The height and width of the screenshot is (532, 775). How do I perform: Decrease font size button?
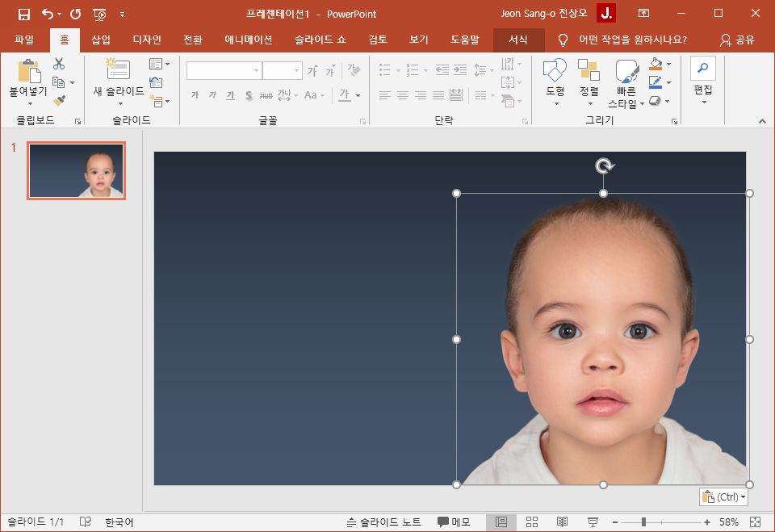330,71
